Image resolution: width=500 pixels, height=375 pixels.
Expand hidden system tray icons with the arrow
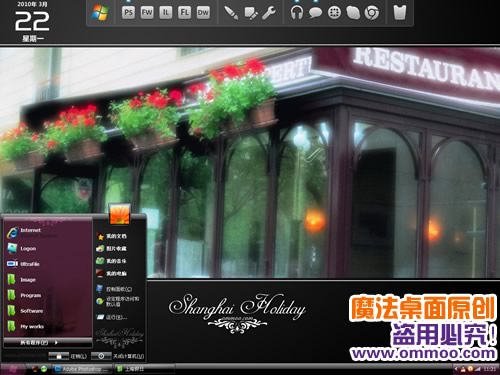(456, 369)
